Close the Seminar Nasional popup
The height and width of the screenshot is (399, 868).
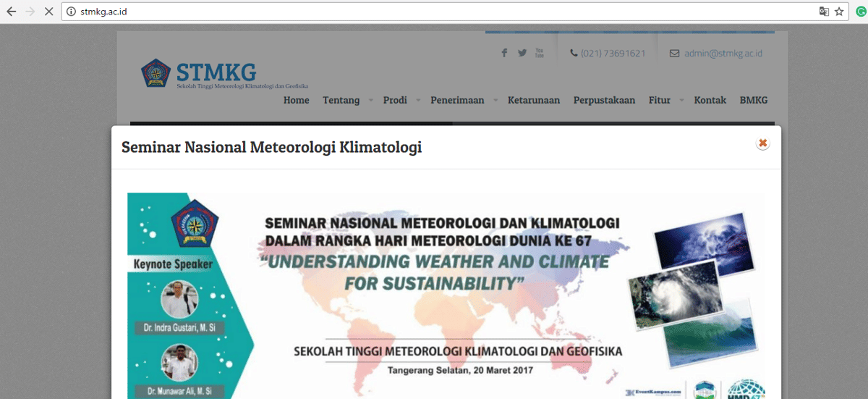pos(762,143)
